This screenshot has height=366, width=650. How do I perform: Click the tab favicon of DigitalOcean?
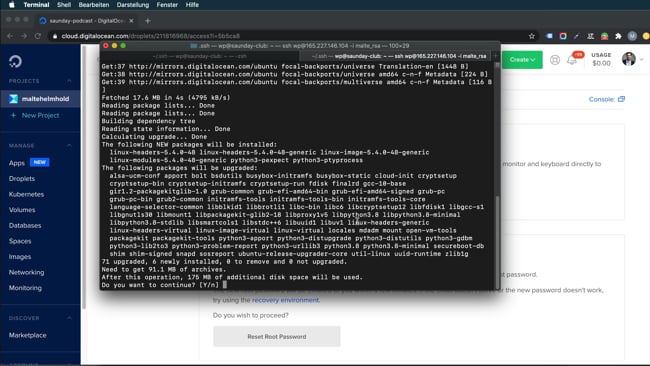[43, 20]
